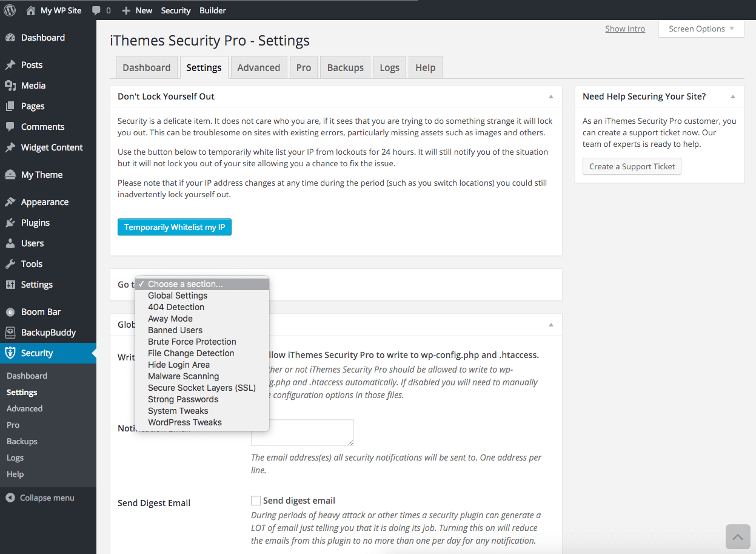The width and height of the screenshot is (756, 554).
Task: Select 404 Detection in section list
Action: coord(202,307)
